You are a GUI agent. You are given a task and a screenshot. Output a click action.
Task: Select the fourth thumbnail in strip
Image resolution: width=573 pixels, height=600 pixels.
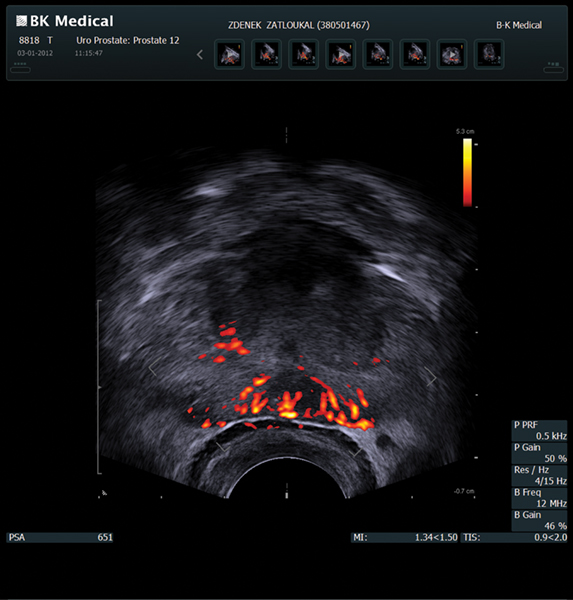341,54
